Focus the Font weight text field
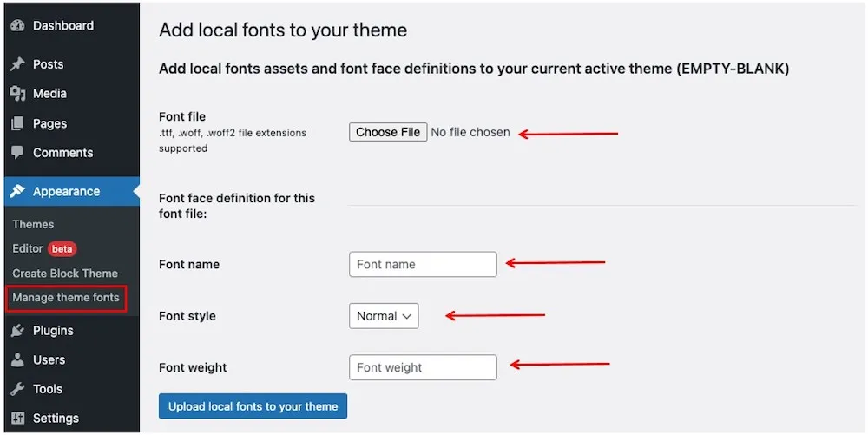This screenshot has width=868, height=435. pos(423,367)
